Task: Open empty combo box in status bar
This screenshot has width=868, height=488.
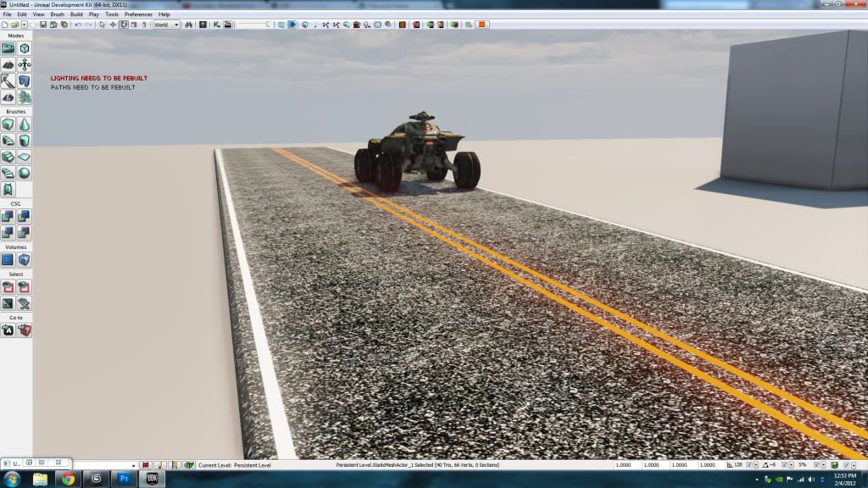Action: point(104,465)
